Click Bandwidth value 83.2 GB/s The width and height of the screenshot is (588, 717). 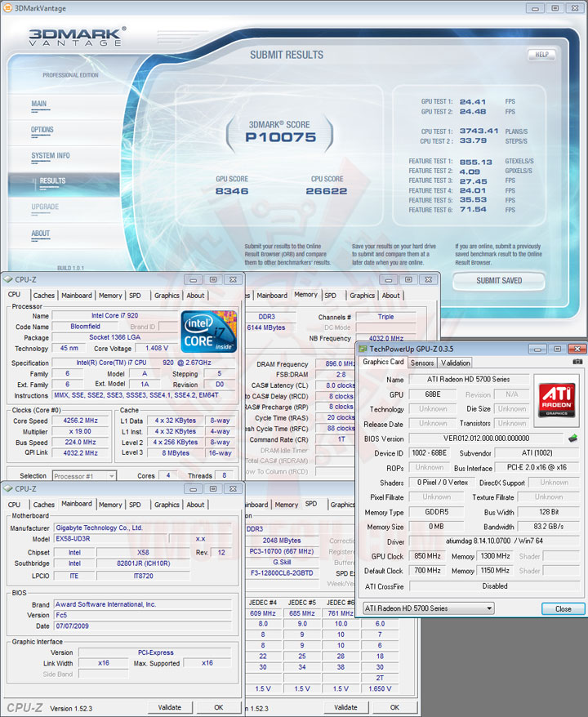(548, 527)
